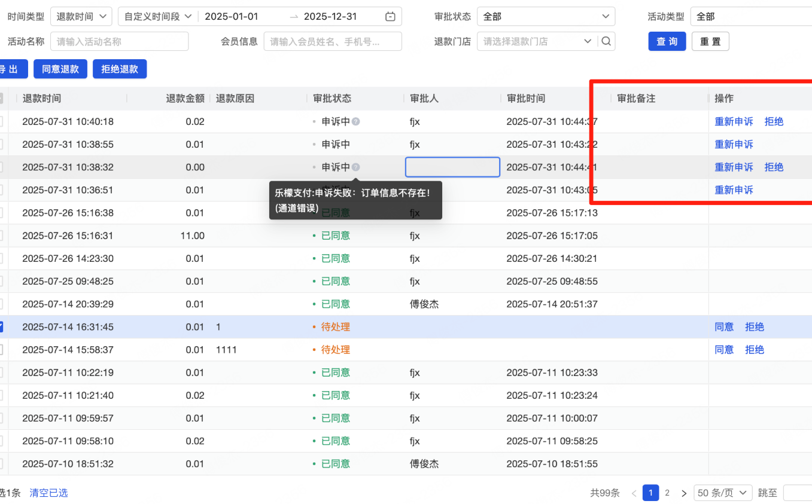Click refund time 2025-07-11 09:59:57
The image size is (812, 504).
[x=68, y=418]
